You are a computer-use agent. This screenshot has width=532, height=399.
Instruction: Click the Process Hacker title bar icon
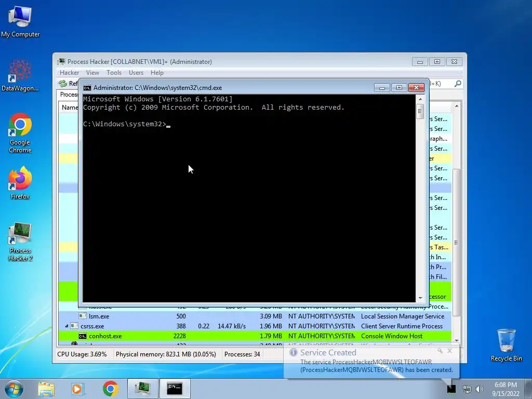coord(61,62)
